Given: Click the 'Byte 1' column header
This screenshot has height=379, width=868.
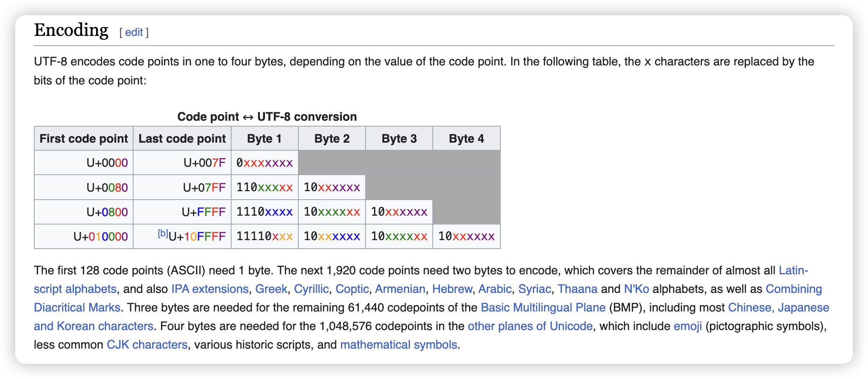Looking at the screenshot, I should 265,138.
